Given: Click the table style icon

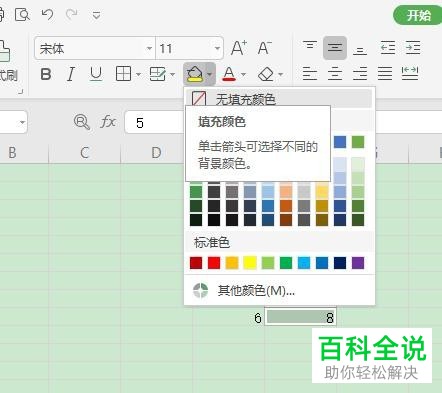Looking at the screenshot, I should pos(157,74).
